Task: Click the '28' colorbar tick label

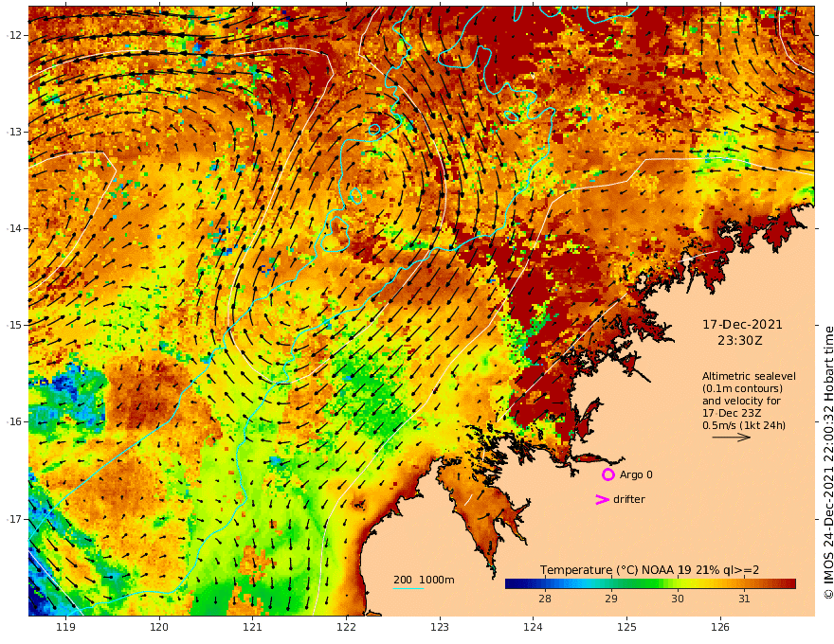Action: click(545, 599)
